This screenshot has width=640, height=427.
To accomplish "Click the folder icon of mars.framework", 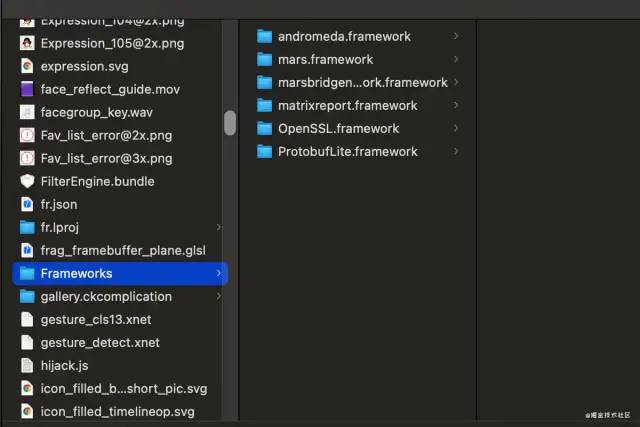I will [x=264, y=59].
